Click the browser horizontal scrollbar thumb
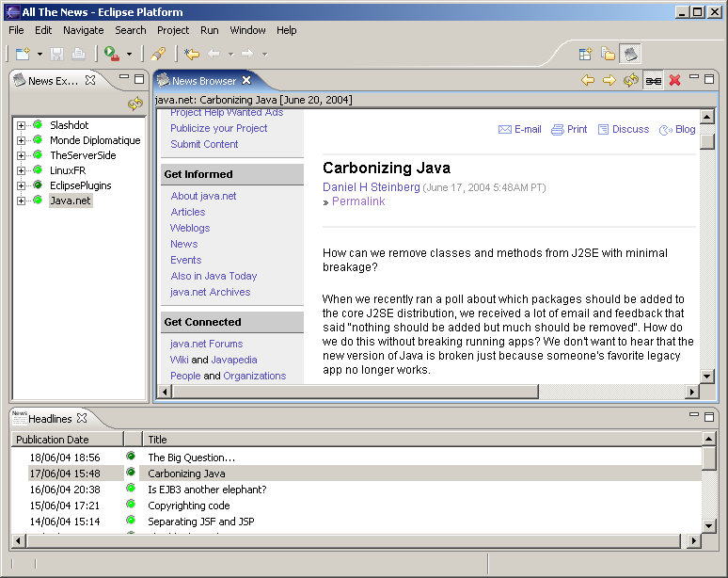This screenshot has width=728, height=578. (356, 392)
